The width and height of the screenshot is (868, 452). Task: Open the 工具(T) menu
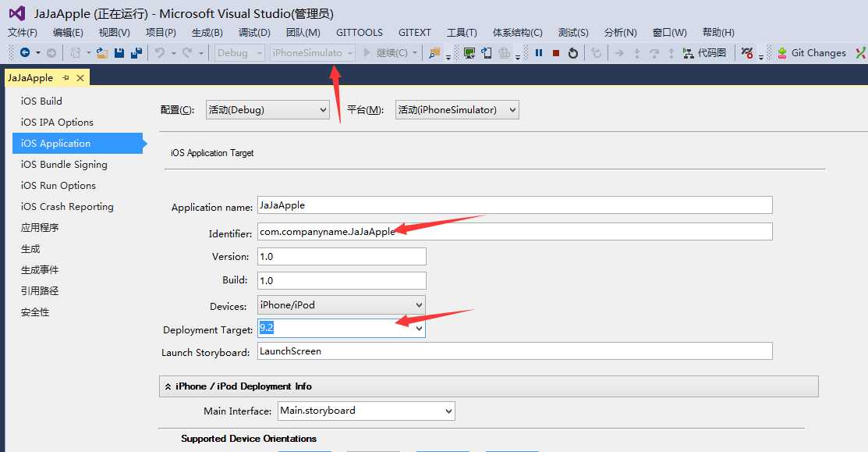click(x=462, y=32)
